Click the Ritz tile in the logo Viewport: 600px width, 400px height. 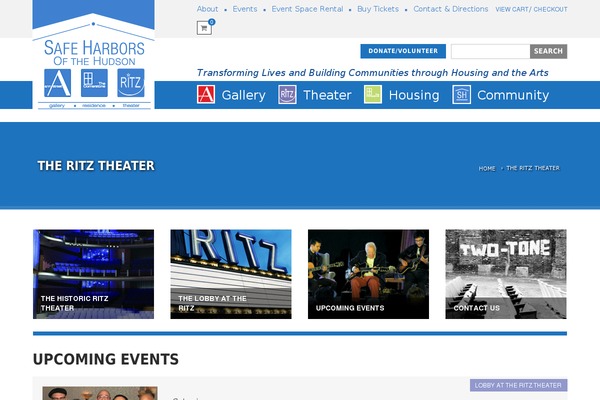click(x=131, y=83)
